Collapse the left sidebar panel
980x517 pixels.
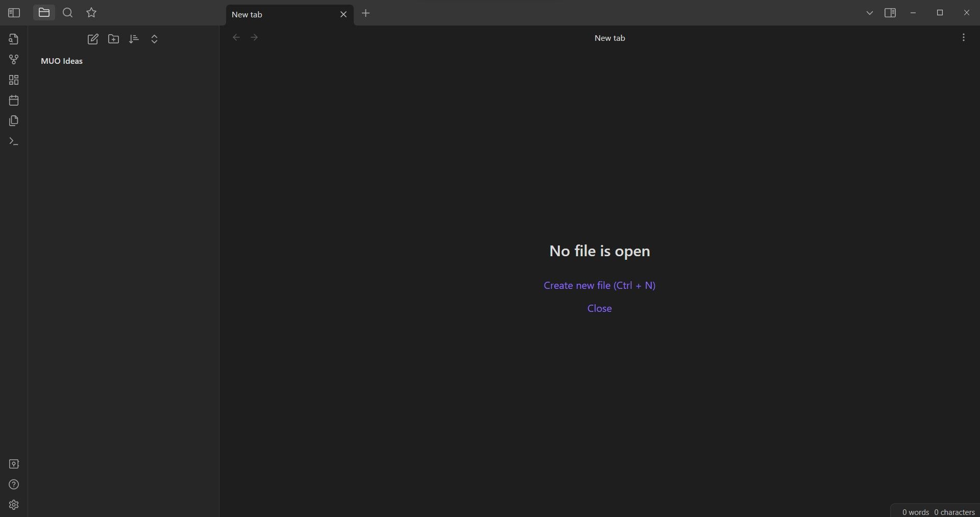pos(14,13)
